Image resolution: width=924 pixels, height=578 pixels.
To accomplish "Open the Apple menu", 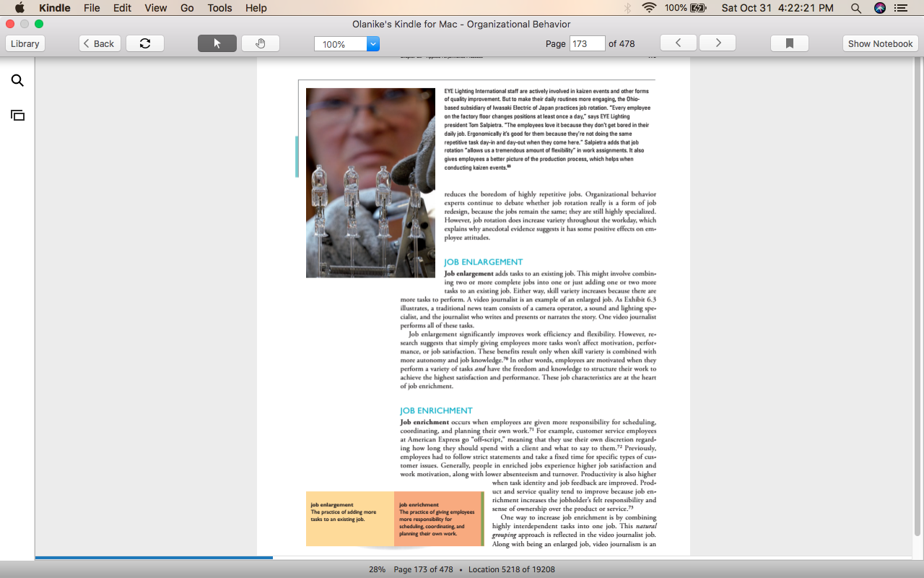I will point(19,8).
